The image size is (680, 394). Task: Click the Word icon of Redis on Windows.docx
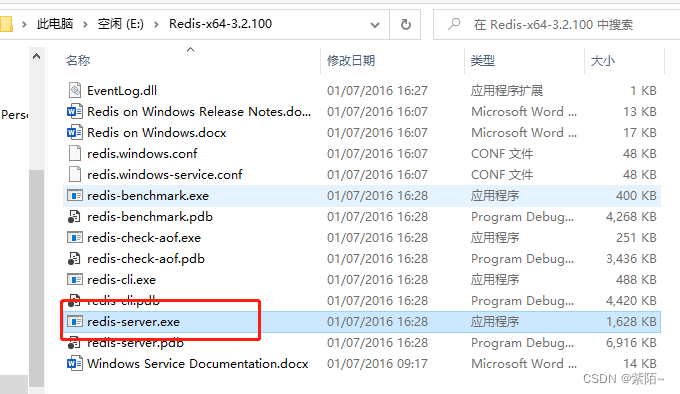75,132
